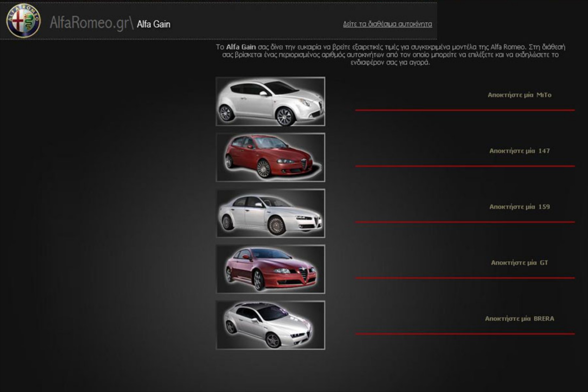Click the red divider under 147
This screenshot has height=392, width=588.
pos(465,166)
